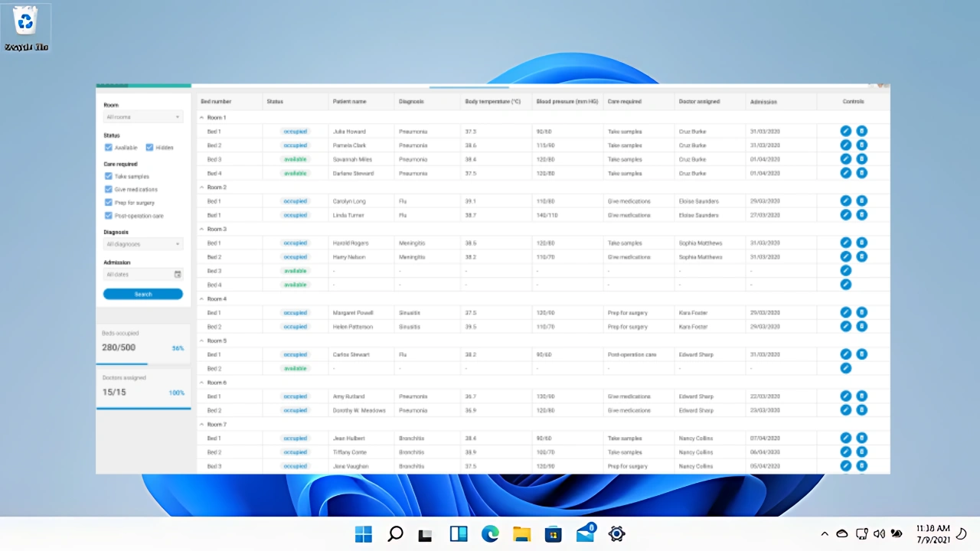Toggle Prep for surgery filter
The width and height of the screenshot is (980, 551).
pyautogui.click(x=109, y=203)
